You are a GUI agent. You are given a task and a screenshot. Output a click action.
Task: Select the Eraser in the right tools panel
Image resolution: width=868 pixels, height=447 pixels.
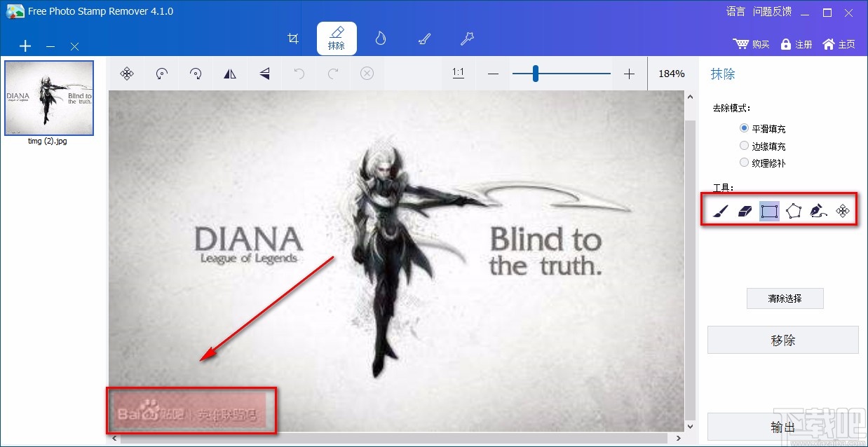[744, 210]
